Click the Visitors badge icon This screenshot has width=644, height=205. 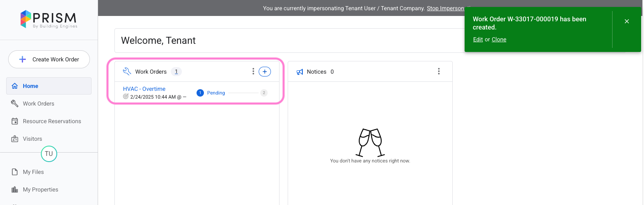pos(15,139)
